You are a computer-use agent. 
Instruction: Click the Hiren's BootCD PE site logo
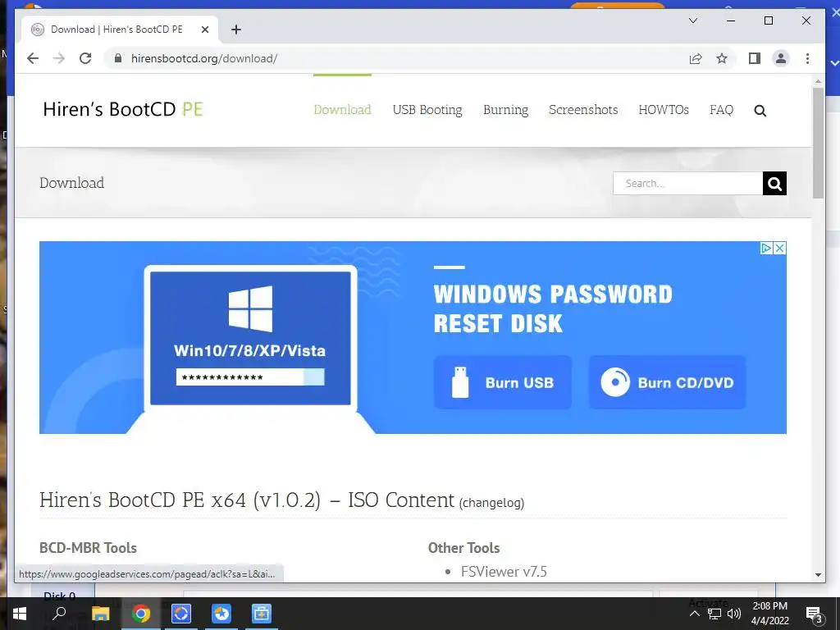[x=123, y=109]
